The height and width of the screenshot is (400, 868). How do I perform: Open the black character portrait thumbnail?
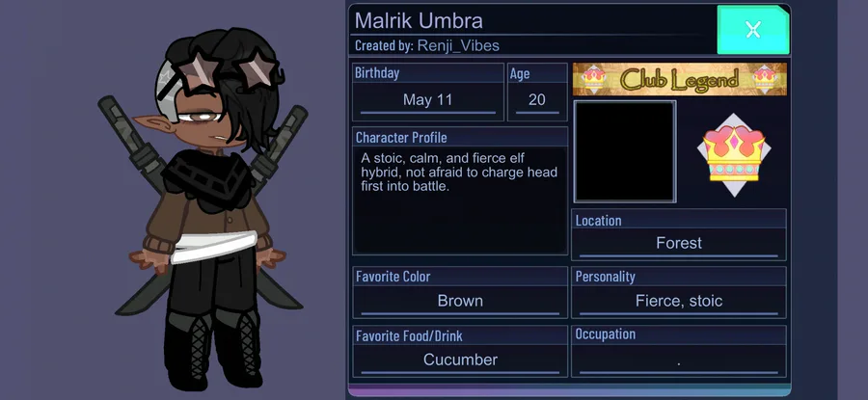point(624,151)
